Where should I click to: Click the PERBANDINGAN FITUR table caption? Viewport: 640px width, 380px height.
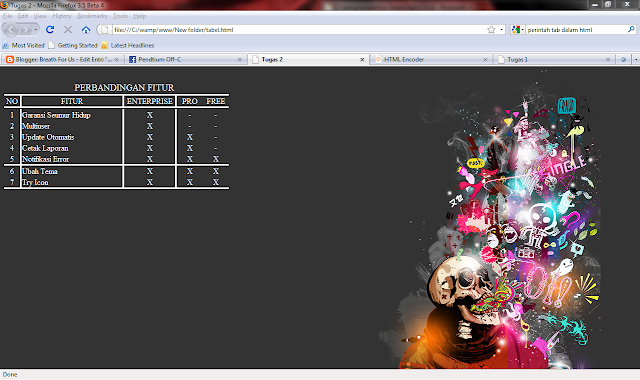pyautogui.click(x=124, y=87)
